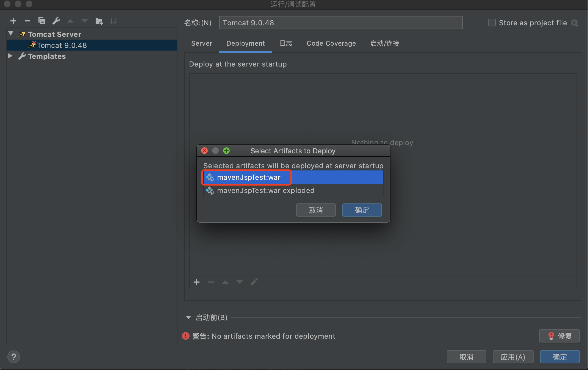Image resolution: width=588 pixels, height=370 pixels.
Task: Remove the selected configuration with the minus icon
Action: click(x=27, y=21)
